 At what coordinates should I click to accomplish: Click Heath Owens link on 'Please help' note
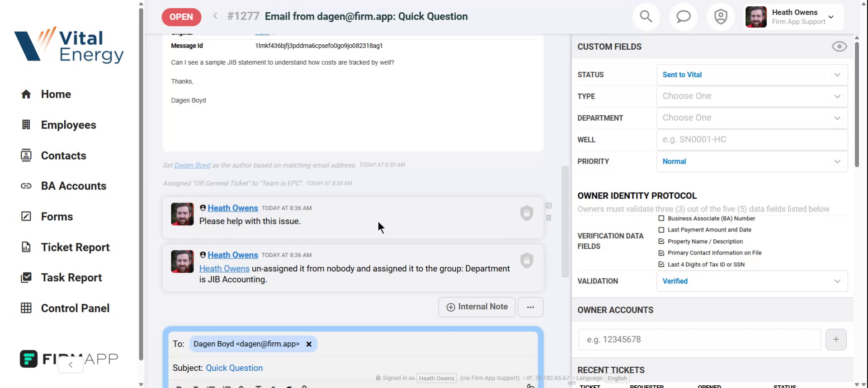click(x=233, y=208)
